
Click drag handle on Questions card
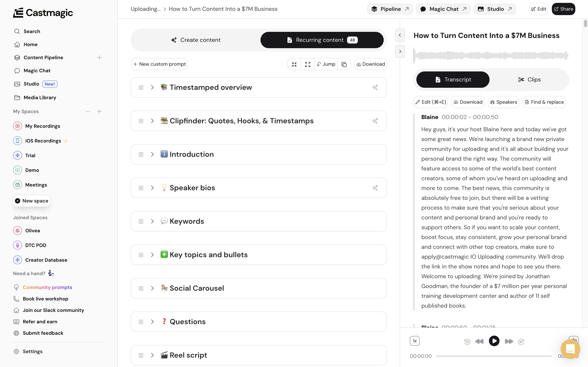[141, 322]
